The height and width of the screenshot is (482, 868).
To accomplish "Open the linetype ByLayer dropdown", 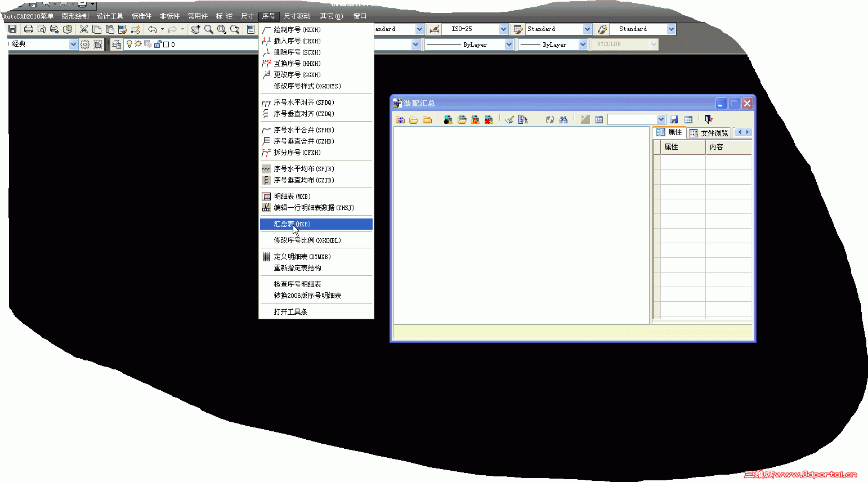I will (x=509, y=44).
